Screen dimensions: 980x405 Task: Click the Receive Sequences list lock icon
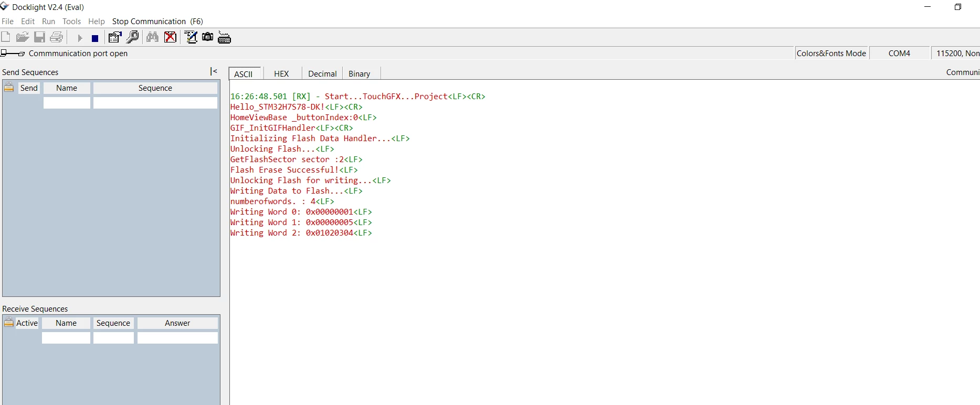(x=9, y=323)
